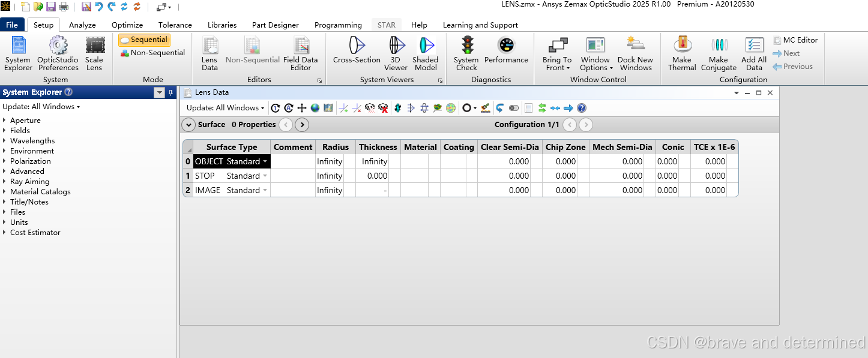Viewport: 868px width, 358px height.
Task: Open Update: All Windows dropdown in System Explorer
Action: 41,107
